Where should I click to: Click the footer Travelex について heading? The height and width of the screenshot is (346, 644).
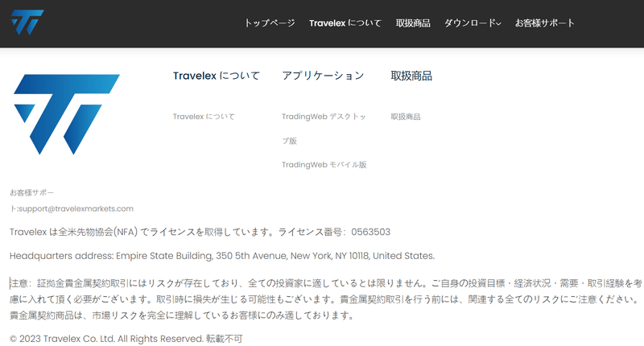(x=216, y=76)
